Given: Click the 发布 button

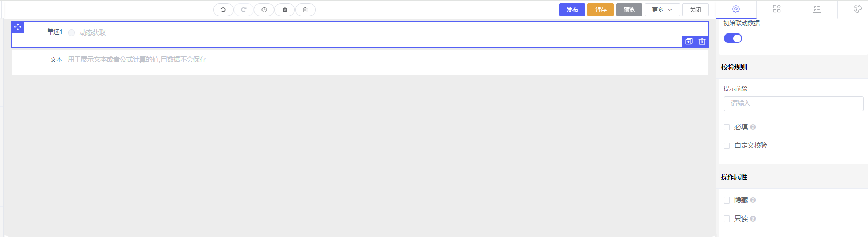Looking at the screenshot, I should tap(572, 10).
